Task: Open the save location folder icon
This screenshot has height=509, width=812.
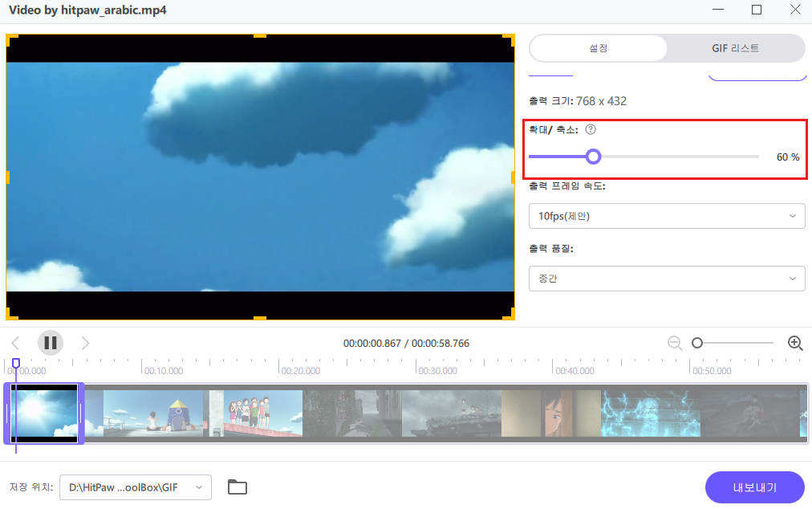Action: point(238,487)
